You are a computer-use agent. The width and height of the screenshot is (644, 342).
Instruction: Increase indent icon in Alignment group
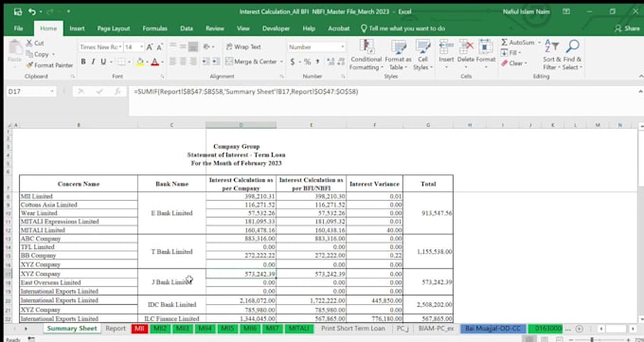click(x=216, y=62)
